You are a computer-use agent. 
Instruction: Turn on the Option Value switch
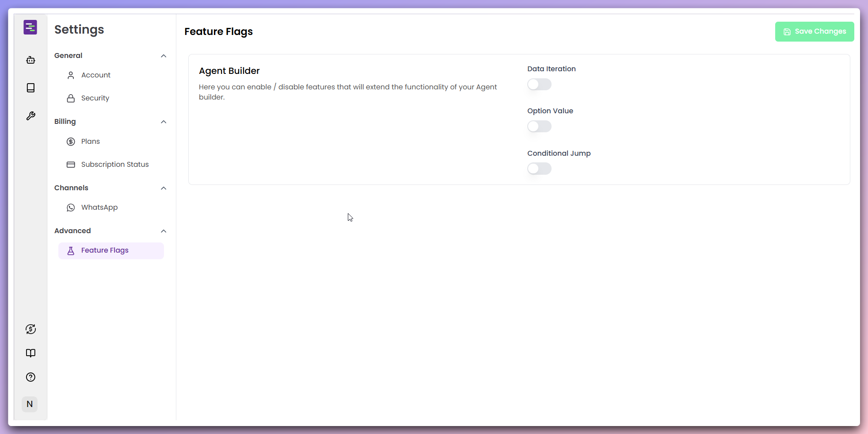(x=539, y=127)
